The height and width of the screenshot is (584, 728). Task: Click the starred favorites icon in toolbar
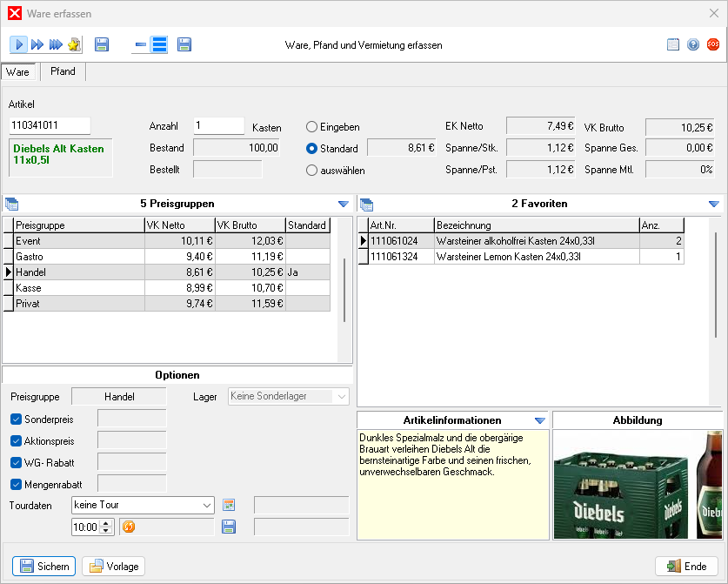pos(74,44)
